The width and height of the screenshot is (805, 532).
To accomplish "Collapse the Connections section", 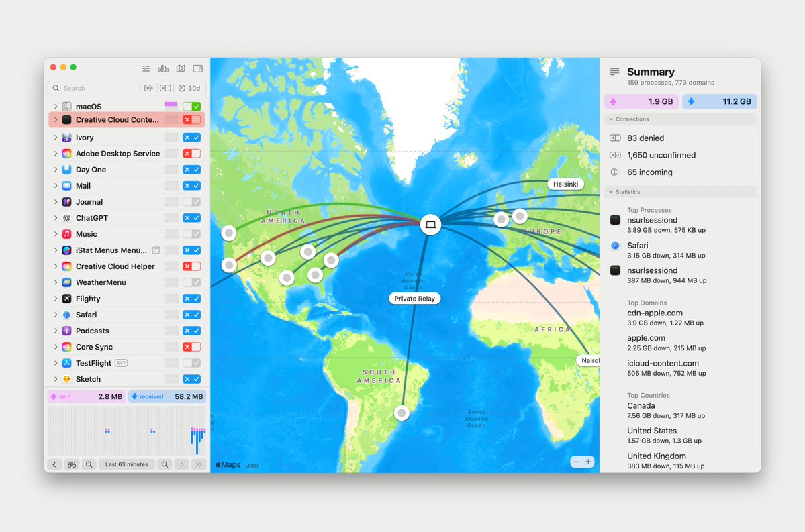I will click(611, 119).
